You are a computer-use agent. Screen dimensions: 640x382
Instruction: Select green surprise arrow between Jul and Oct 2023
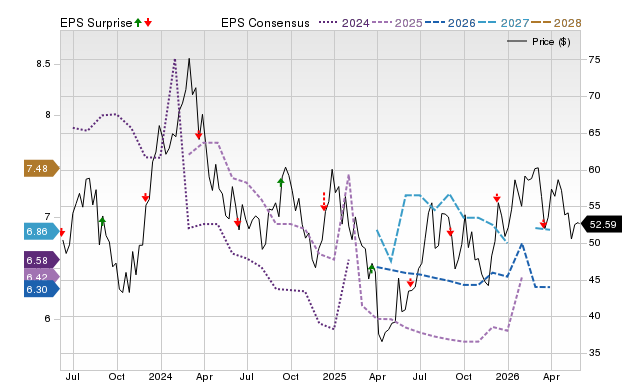click(x=102, y=220)
